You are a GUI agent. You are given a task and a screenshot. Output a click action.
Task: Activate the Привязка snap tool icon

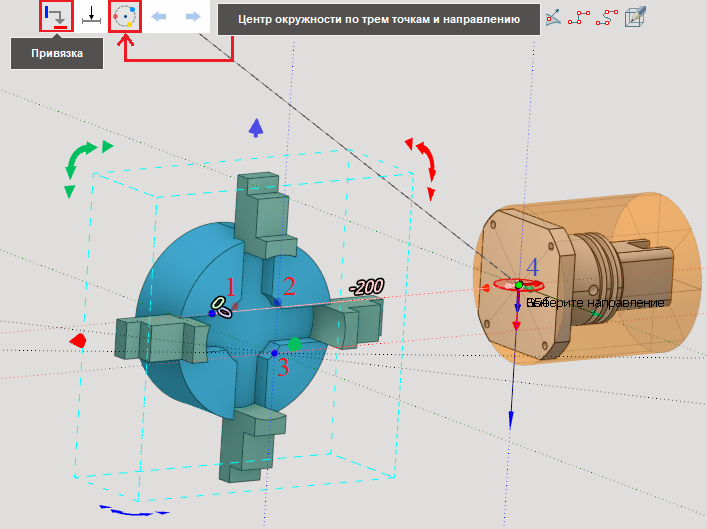pos(57,16)
